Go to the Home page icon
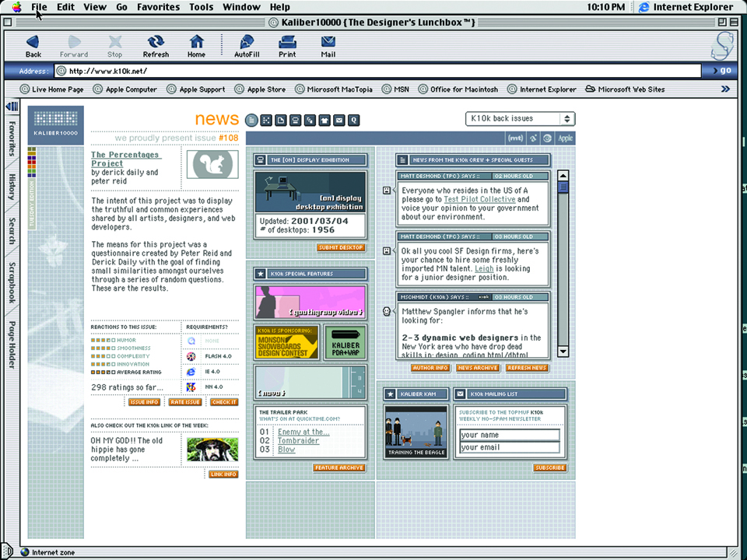This screenshot has width=747, height=560. [x=196, y=46]
